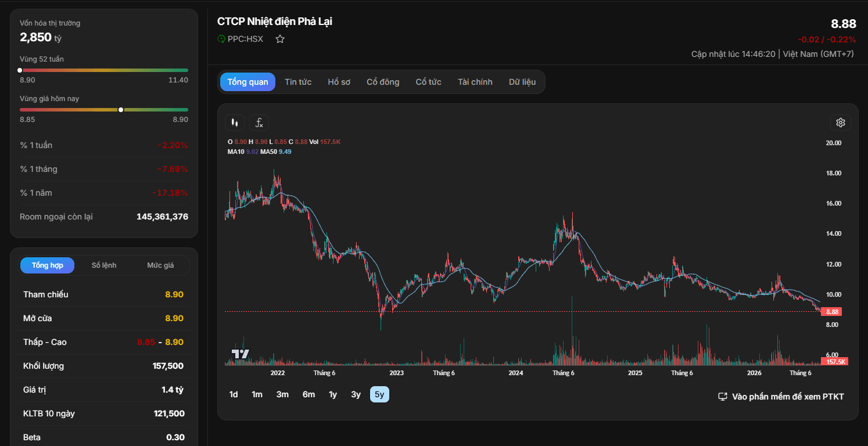Click Giá trị value 1.4 tỷ
This screenshot has height=446, width=868.
pyautogui.click(x=173, y=390)
